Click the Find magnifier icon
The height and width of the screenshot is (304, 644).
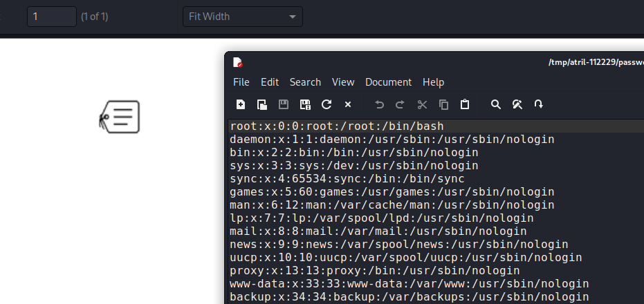pos(496,104)
